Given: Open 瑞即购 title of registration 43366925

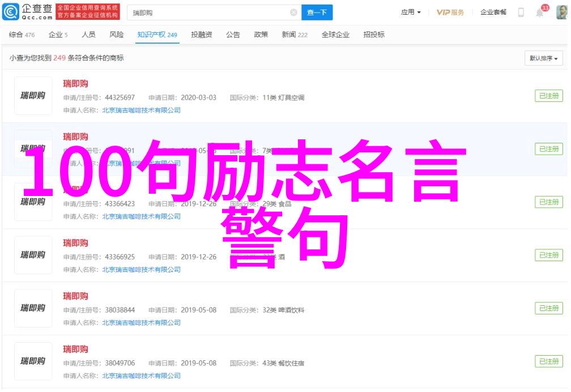Looking at the screenshot, I should (75, 243).
